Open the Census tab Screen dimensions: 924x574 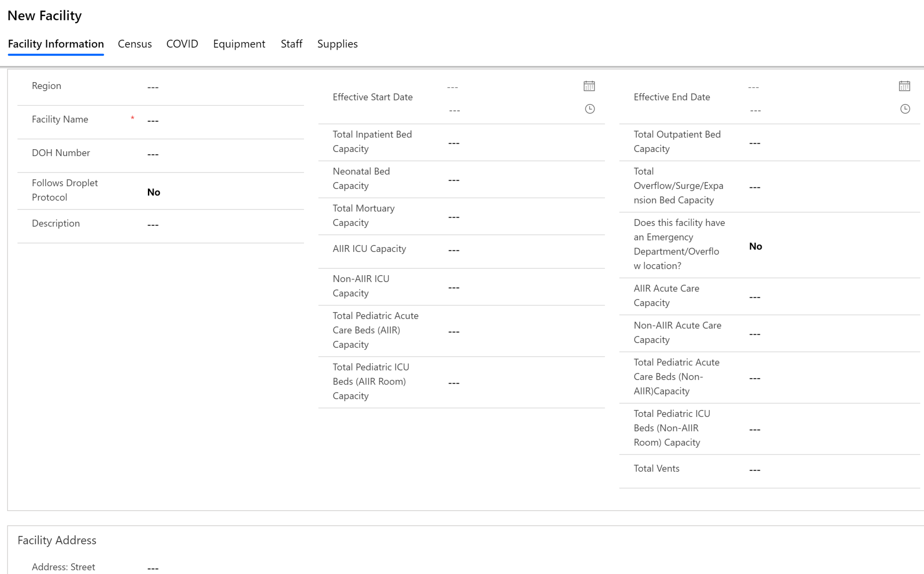tap(134, 44)
